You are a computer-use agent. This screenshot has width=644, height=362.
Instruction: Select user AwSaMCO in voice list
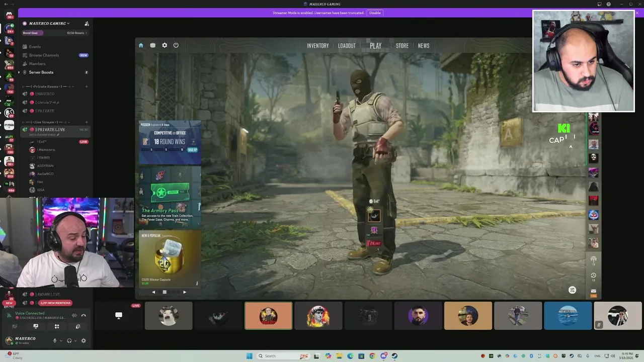[45, 174]
